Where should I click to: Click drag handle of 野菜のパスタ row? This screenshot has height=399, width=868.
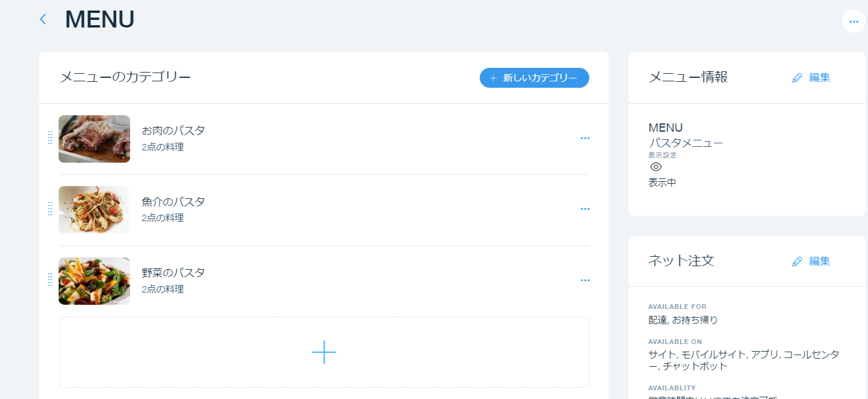pyautogui.click(x=50, y=280)
